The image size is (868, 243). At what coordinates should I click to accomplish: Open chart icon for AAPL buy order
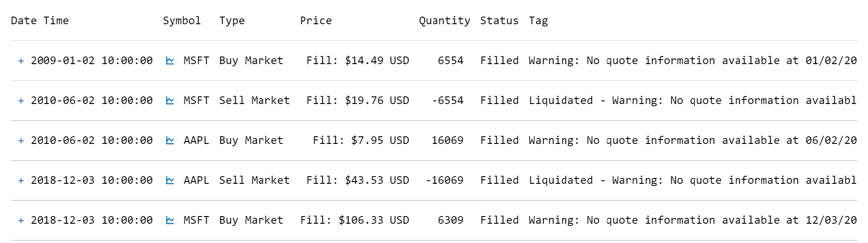point(170,140)
